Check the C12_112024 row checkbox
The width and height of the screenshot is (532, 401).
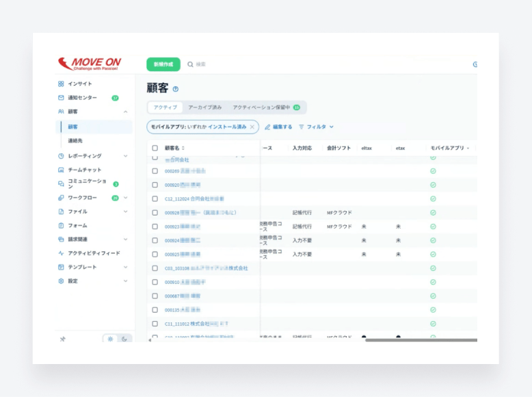[x=155, y=199]
